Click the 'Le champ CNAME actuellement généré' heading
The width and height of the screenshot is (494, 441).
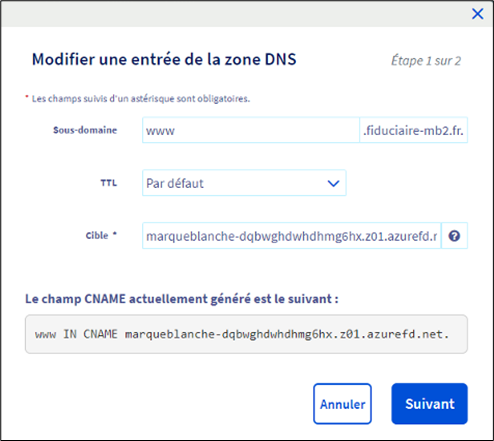[x=182, y=299]
